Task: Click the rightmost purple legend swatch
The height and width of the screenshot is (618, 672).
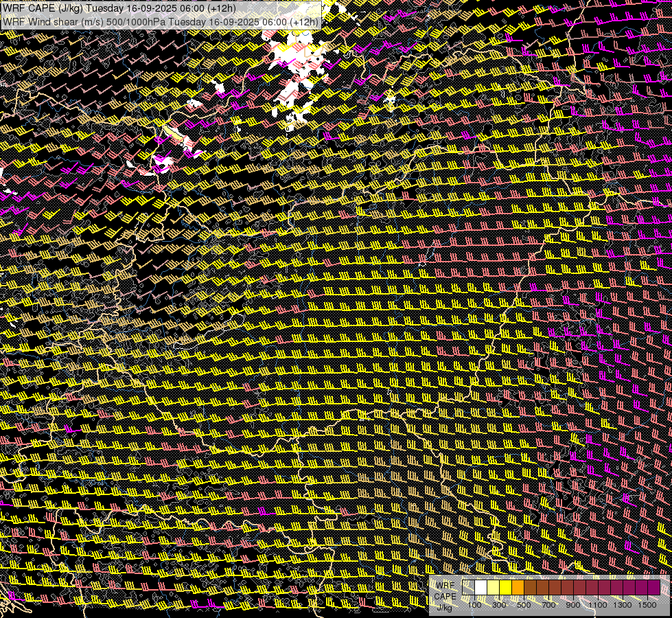Action: pos(653,587)
